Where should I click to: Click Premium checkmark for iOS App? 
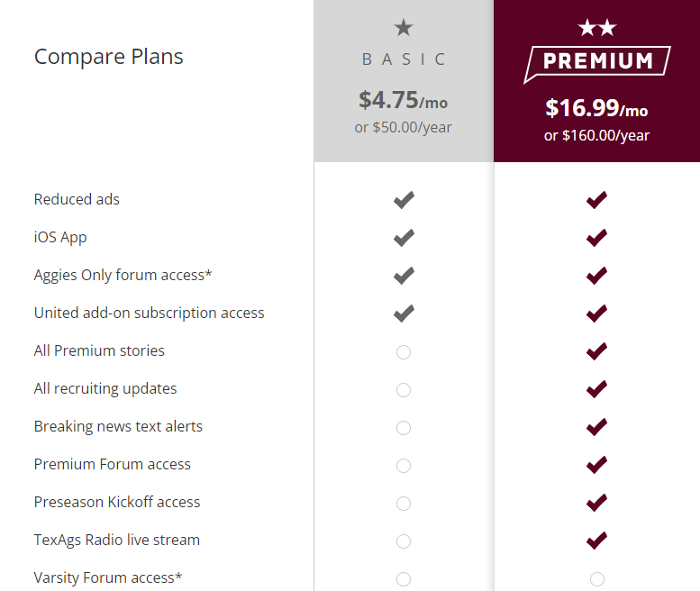[597, 238]
